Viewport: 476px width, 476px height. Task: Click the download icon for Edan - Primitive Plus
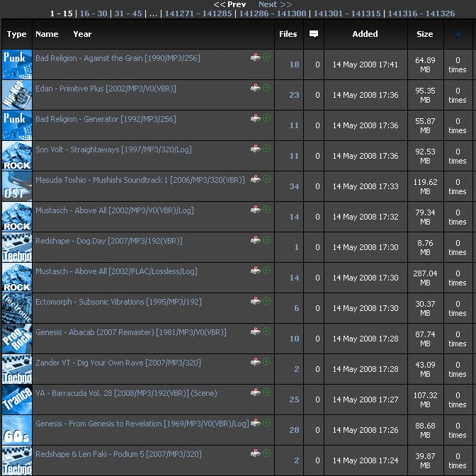255,88
